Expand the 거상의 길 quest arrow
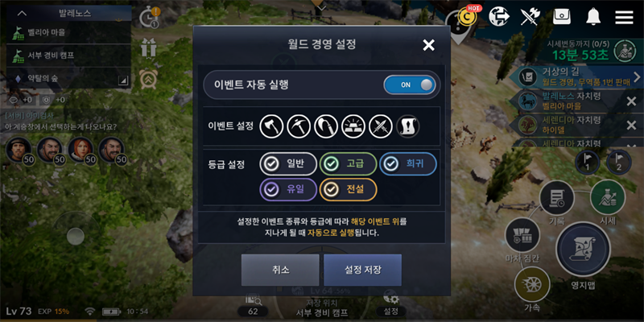The width and height of the screenshot is (644, 322). click(637, 76)
